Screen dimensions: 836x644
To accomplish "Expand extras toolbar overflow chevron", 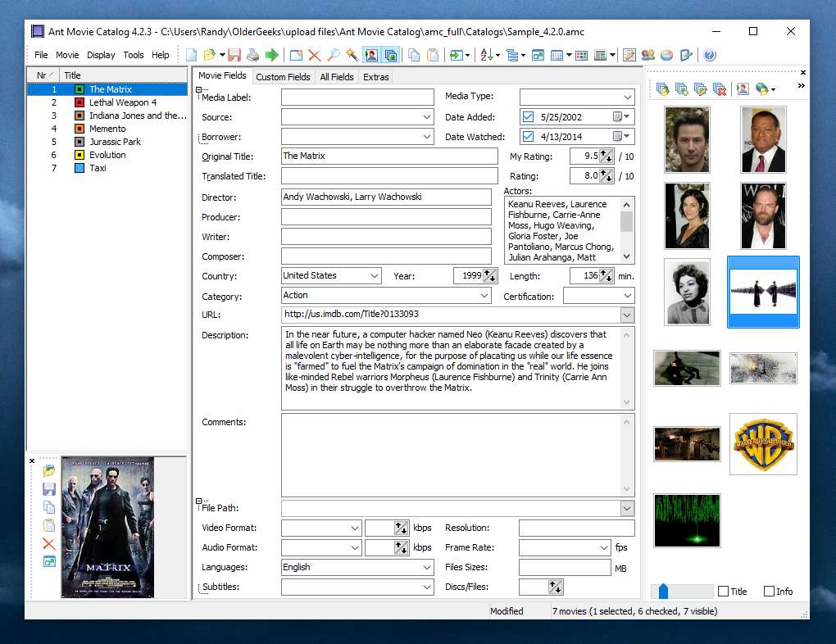I will pos(801,85).
